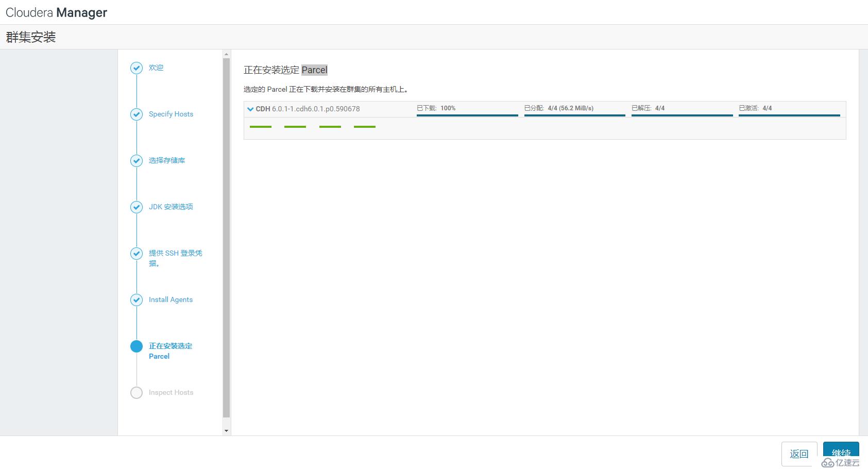Click the checkmark icon beside 欢迎
This screenshot has height=469, width=868.
(137, 68)
